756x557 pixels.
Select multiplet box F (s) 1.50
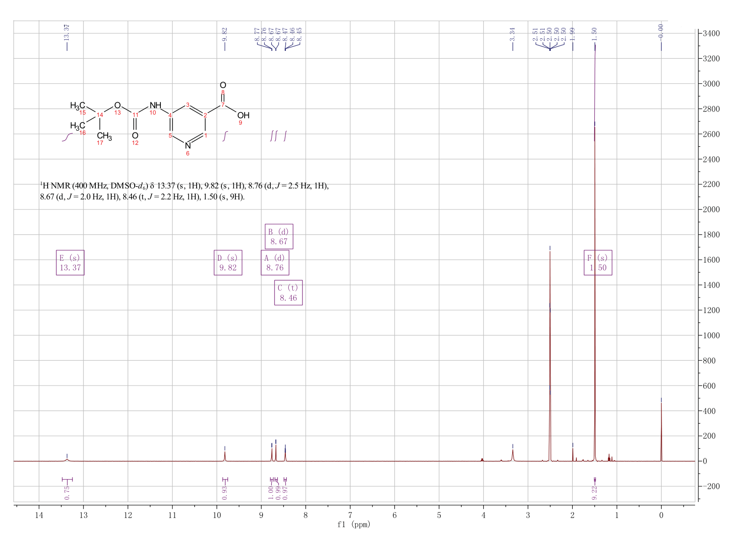[x=598, y=263]
